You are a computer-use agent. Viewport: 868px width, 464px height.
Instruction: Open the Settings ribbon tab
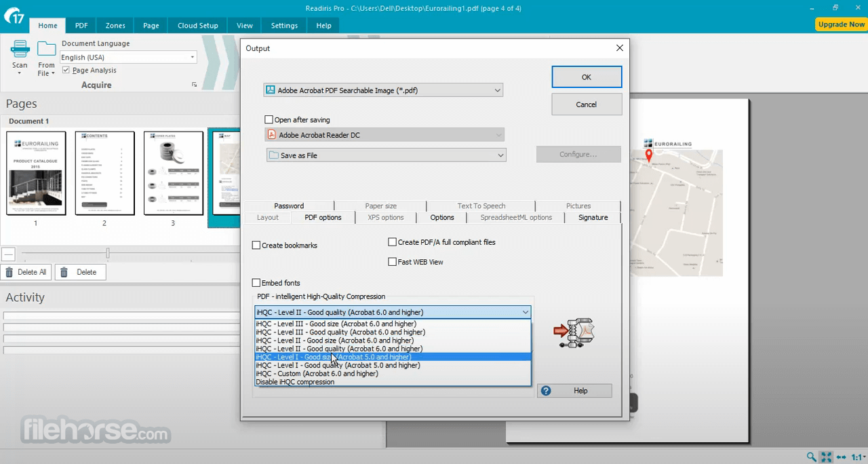click(x=284, y=26)
